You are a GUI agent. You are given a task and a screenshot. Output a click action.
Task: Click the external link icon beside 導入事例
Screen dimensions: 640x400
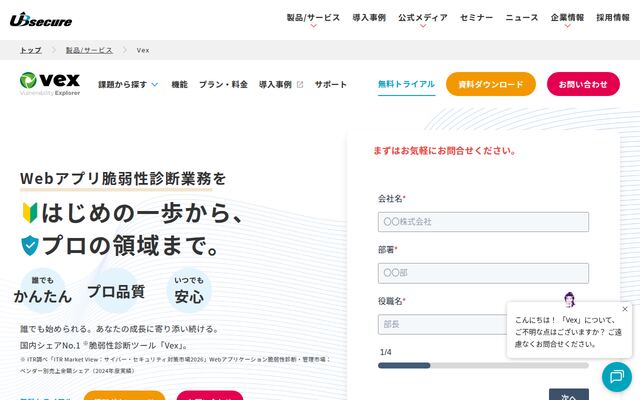click(x=300, y=84)
